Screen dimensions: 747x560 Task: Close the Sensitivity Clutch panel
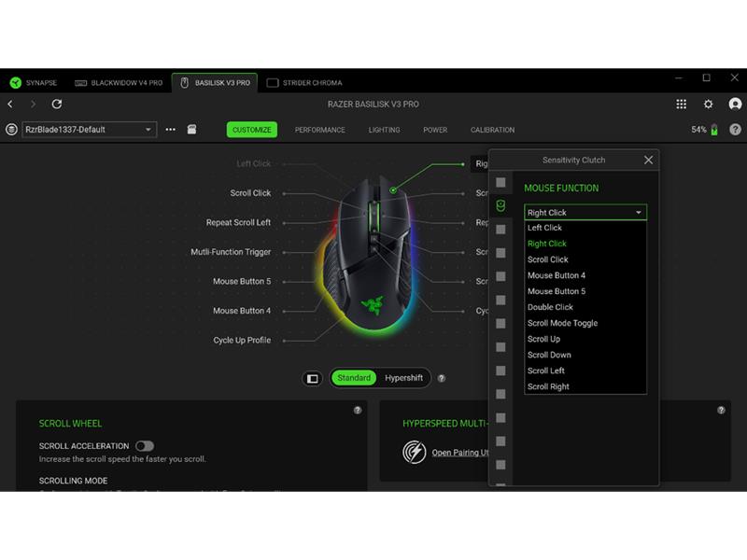[648, 160]
